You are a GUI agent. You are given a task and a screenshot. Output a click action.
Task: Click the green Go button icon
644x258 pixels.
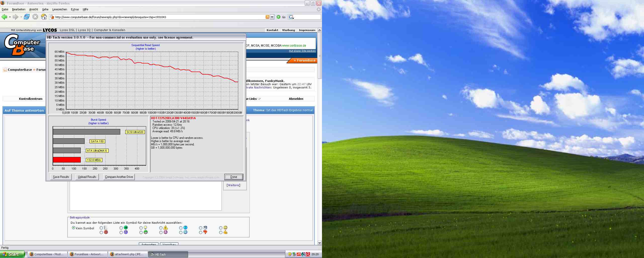(278, 17)
